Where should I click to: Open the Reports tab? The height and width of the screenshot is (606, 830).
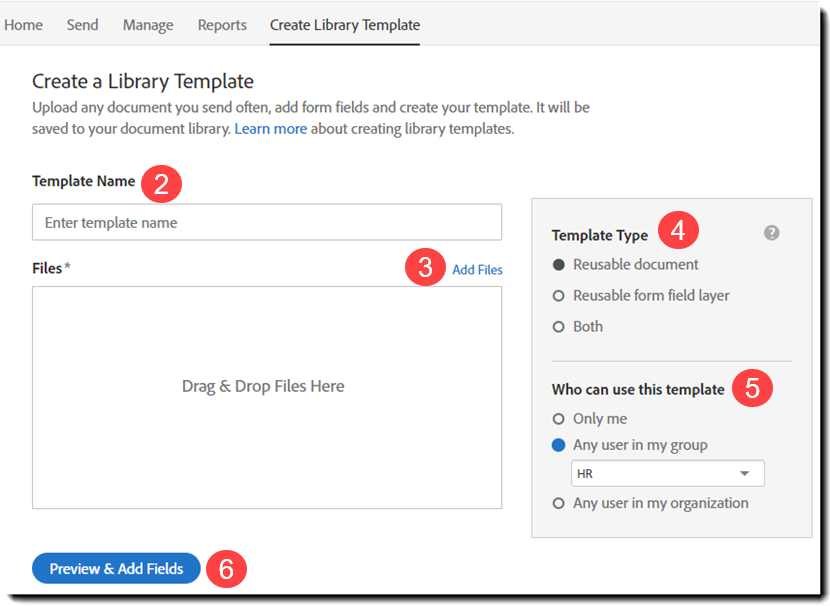coord(221,25)
